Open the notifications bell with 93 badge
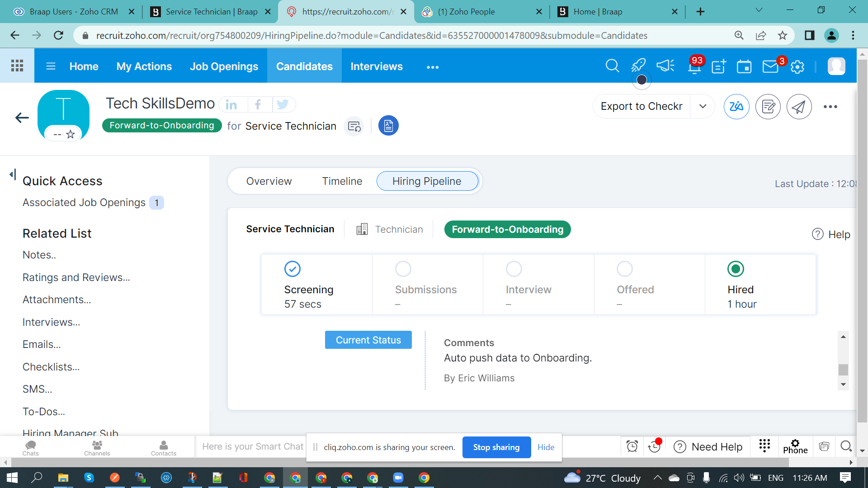Image resolution: width=868 pixels, height=488 pixels. click(x=694, y=67)
